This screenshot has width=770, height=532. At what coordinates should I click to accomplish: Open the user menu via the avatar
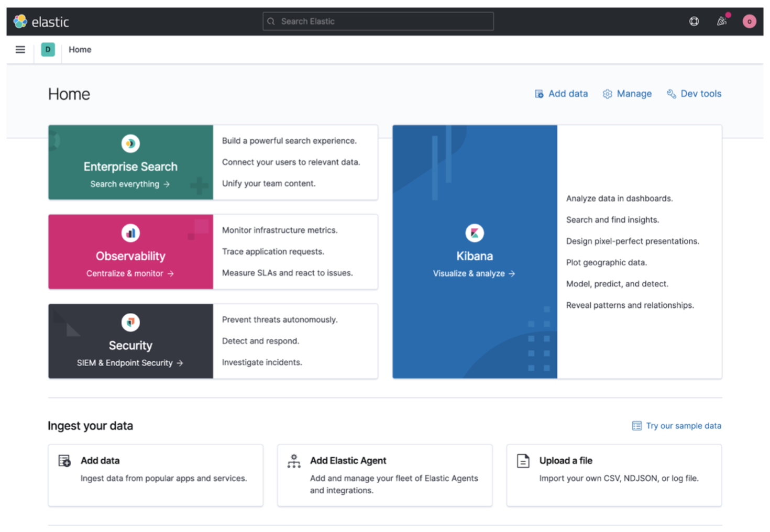coord(750,21)
